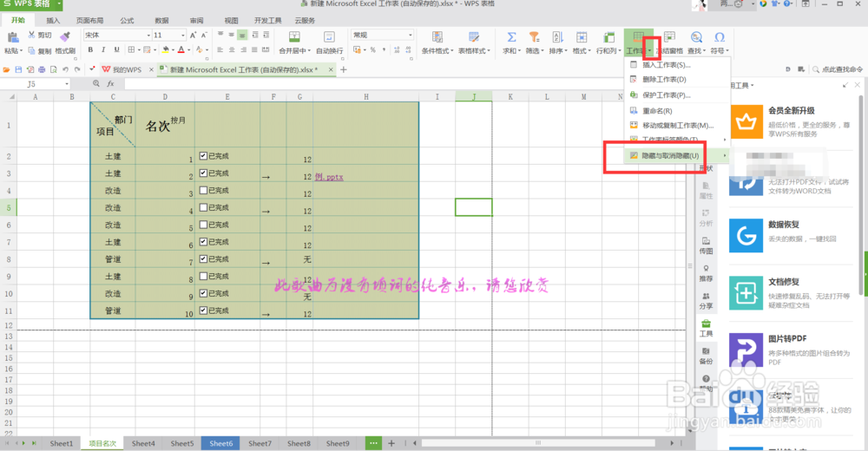The image size is (868, 451).
Task: Open the 数据恢复 tool card
Action: click(792, 235)
